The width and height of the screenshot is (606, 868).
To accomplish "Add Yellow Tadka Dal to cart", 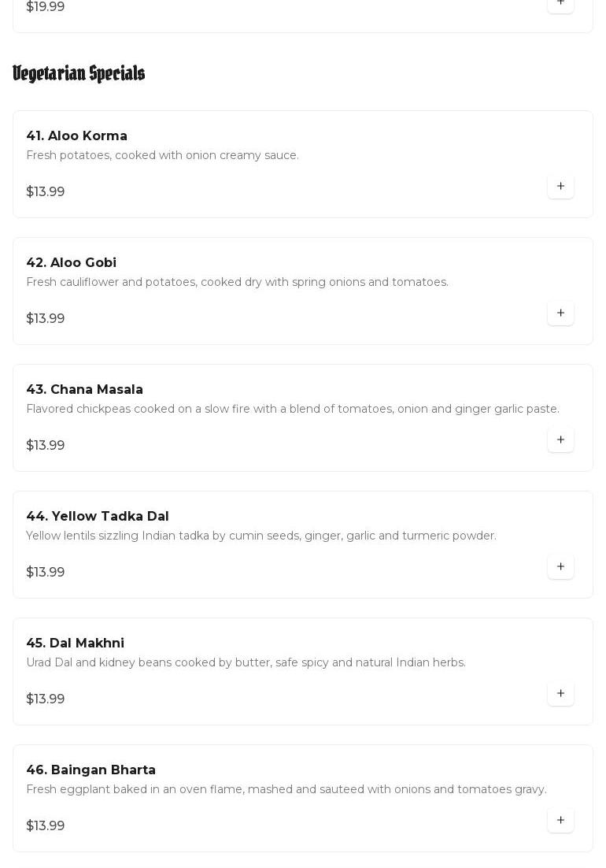I will (560, 567).
